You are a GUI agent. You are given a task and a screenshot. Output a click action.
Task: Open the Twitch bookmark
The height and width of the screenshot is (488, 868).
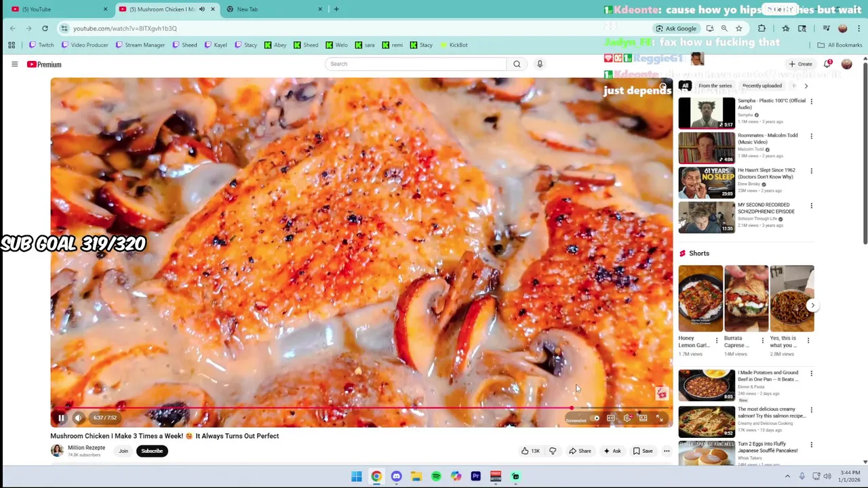[41, 45]
